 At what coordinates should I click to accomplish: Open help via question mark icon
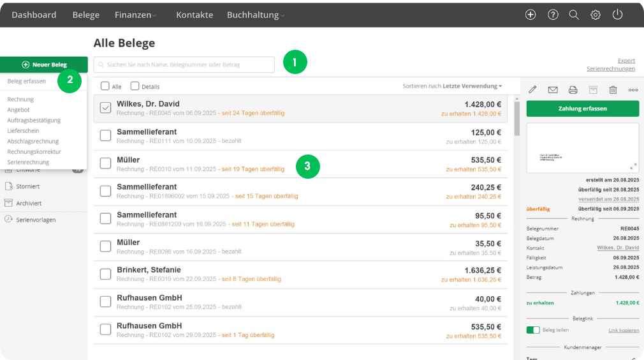553,15
